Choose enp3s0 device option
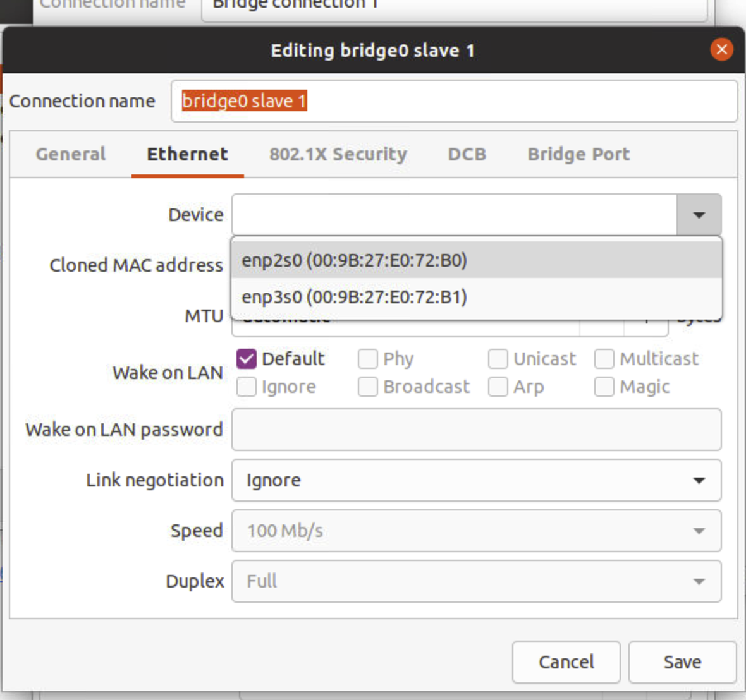Screen dimensions: 746x700 [x=354, y=297]
